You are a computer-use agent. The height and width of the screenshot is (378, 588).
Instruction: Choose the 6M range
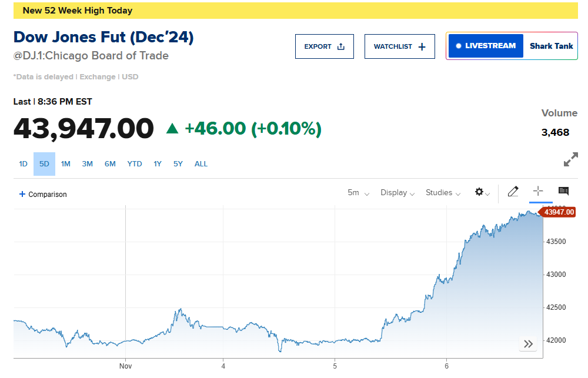[110, 164]
